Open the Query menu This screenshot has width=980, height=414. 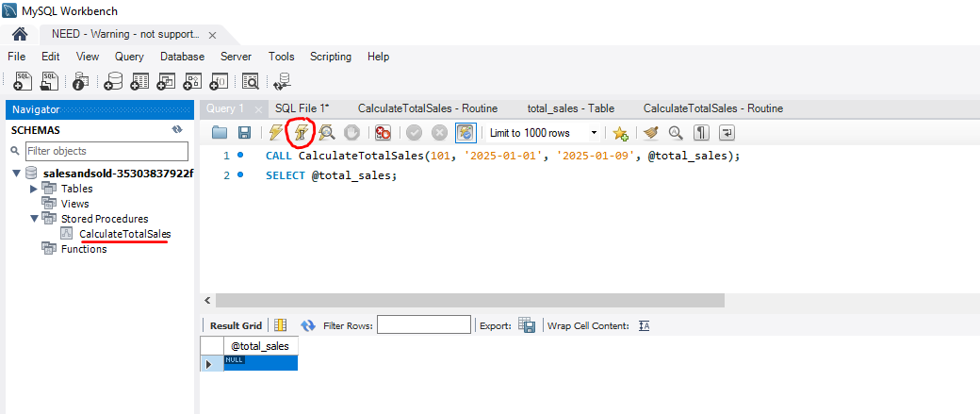click(129, 57)
